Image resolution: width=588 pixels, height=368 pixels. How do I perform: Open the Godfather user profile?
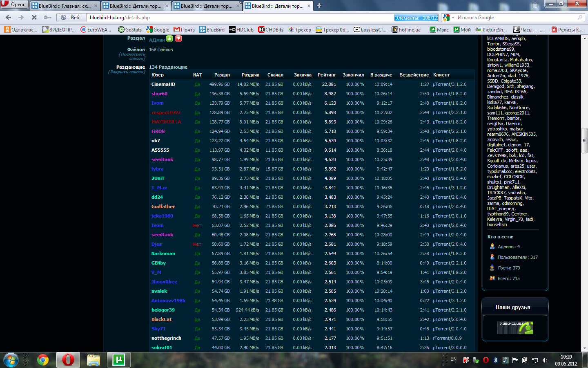(163, 206)
